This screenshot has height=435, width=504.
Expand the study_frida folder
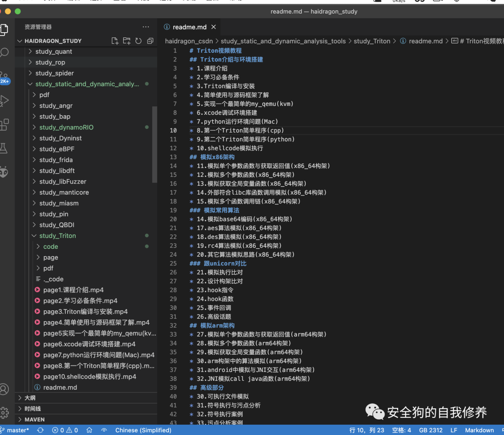coord(56,160)
